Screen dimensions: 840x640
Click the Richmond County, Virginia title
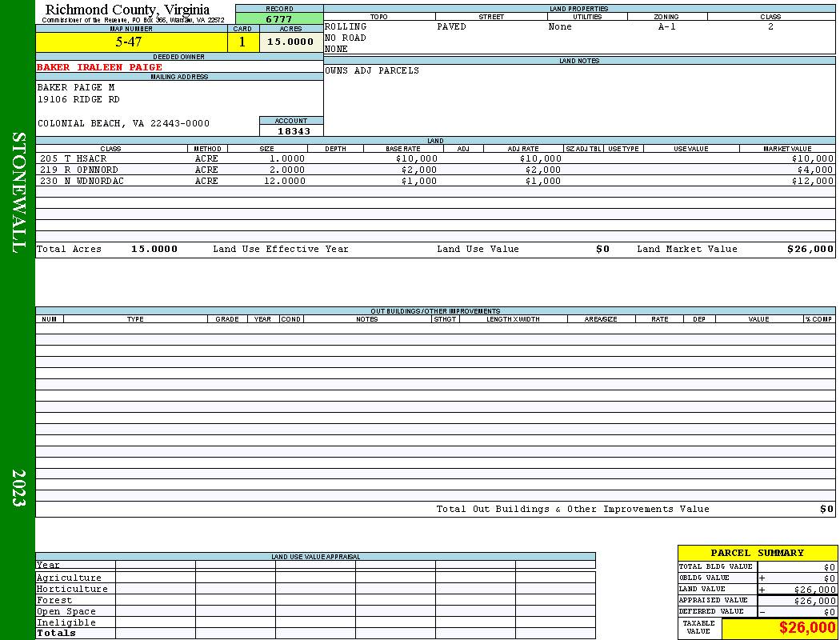[x=127, y=10]
